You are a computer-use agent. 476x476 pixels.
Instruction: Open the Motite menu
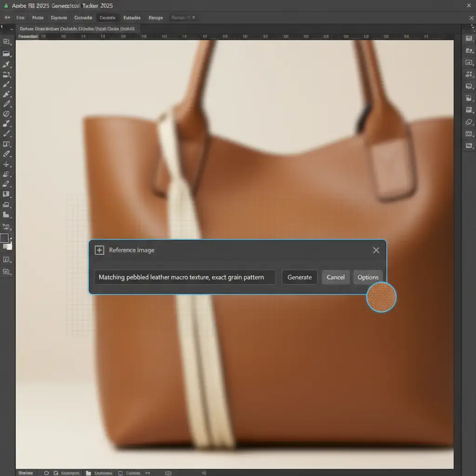tap(38, 18)
